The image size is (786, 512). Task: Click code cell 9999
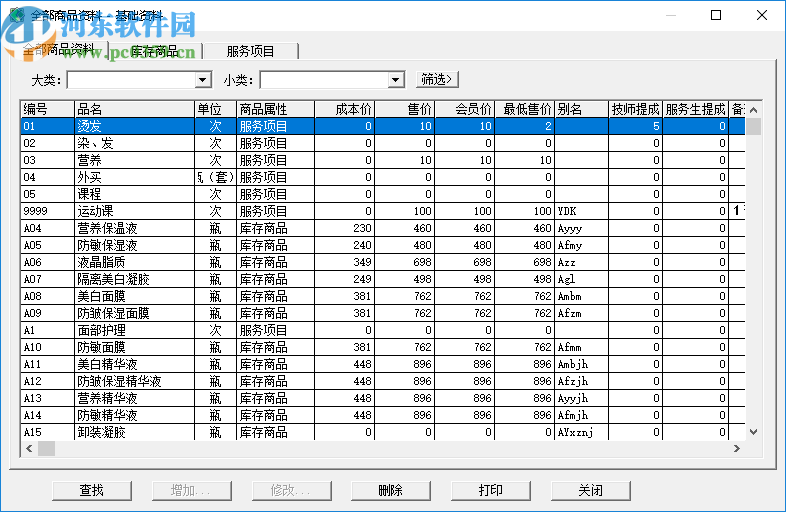[47, 211]
